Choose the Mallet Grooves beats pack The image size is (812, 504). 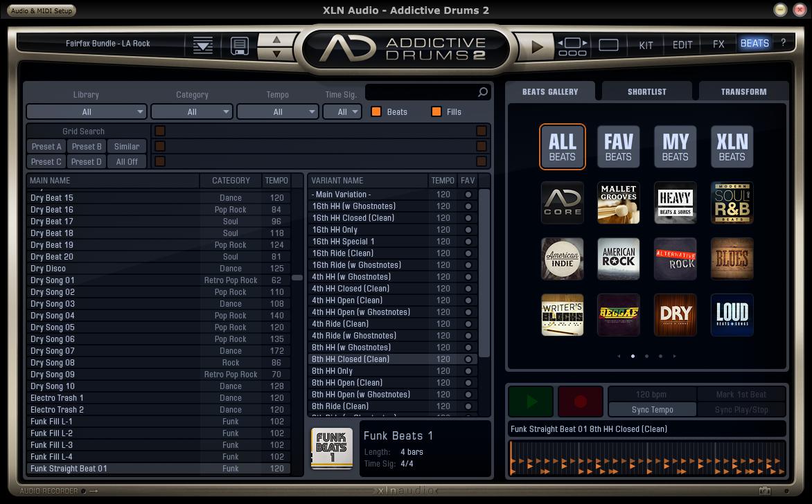click(x=618, y=202)
